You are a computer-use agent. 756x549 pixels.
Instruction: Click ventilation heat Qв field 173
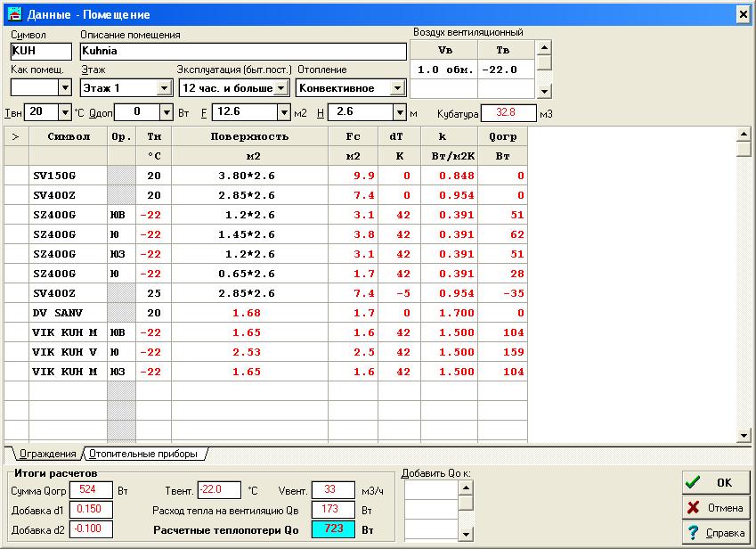tap(333, 510)
